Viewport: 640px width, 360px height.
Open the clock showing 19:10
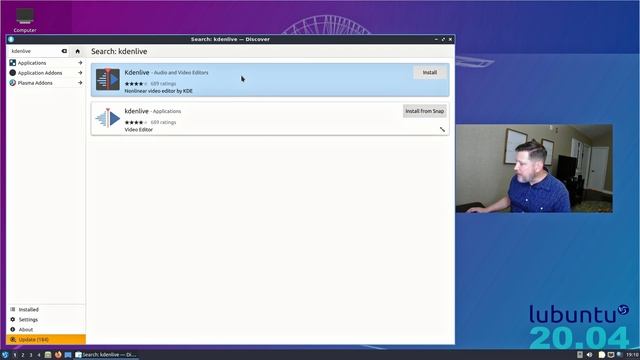click(x=632, y=355)
